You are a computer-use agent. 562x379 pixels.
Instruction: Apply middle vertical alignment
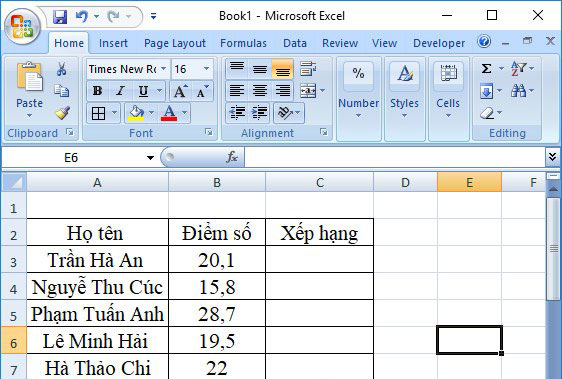tap(260, 69)
